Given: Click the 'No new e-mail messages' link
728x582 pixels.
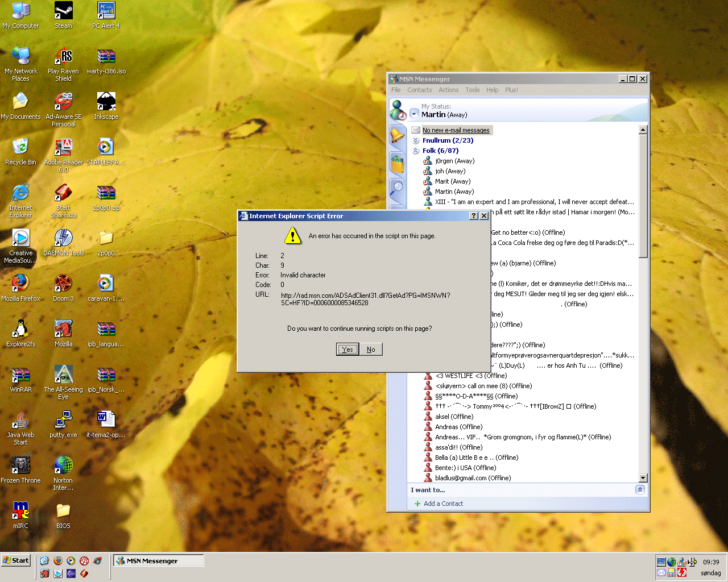Looking at the screenshot, I should (456, 130).
